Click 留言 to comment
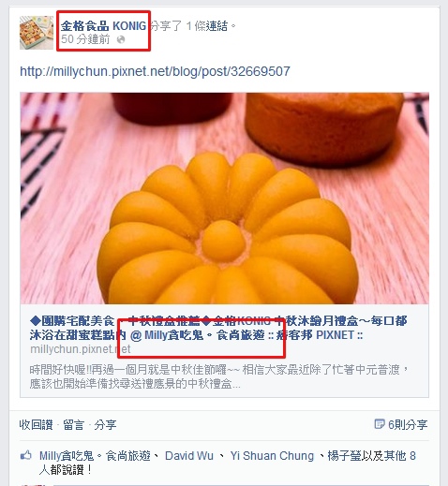Screen dimensions: 448x486 (74, 424)
